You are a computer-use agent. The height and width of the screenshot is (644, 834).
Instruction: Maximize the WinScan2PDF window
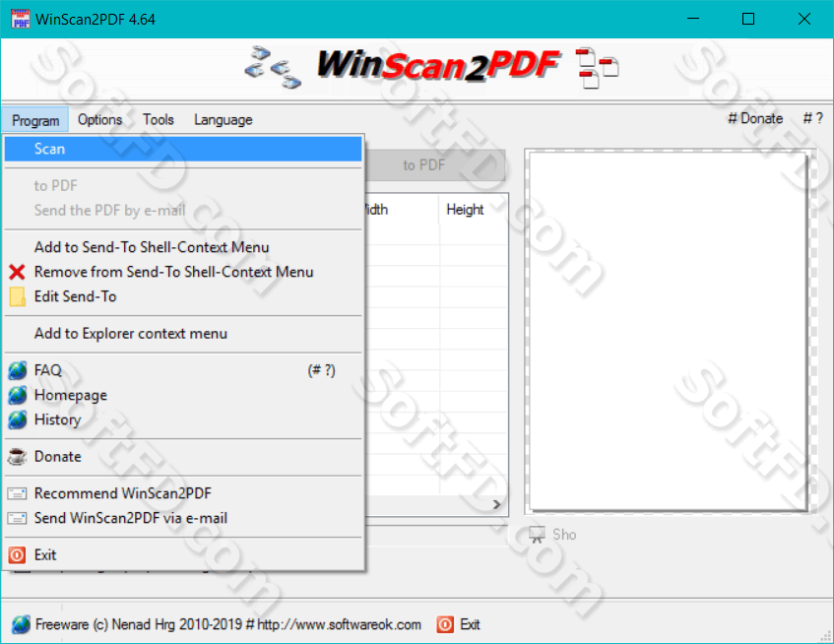[748, 19]
